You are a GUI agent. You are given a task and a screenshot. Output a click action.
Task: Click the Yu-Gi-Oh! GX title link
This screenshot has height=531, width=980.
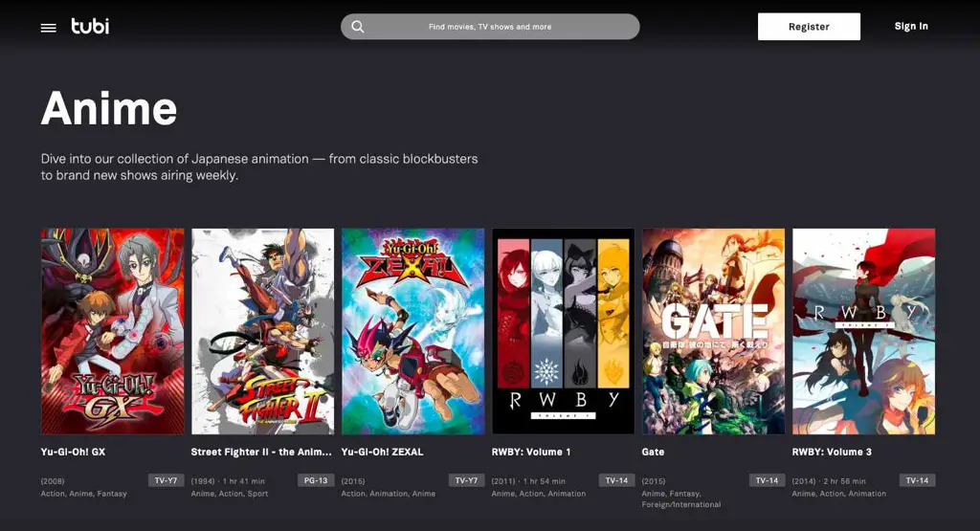(73, 452)
